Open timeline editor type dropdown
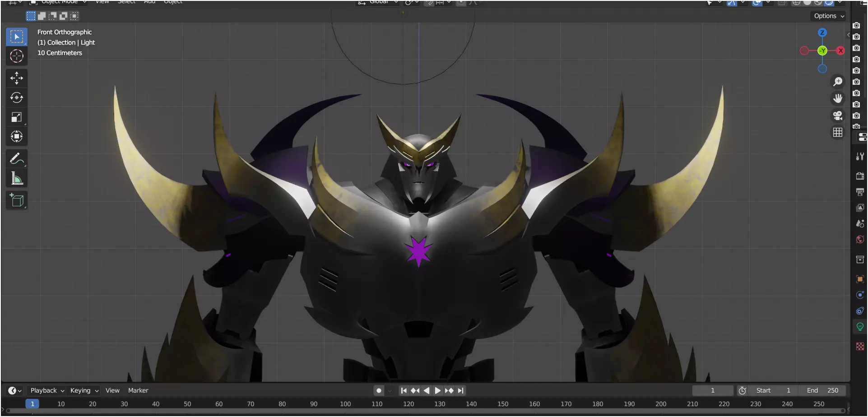Image resolution: width=868 pixels, height=417 pixels. 15,391
